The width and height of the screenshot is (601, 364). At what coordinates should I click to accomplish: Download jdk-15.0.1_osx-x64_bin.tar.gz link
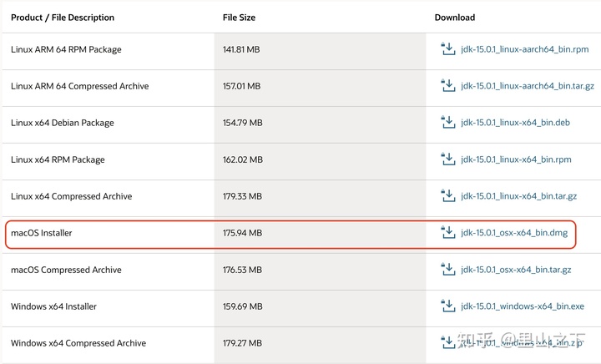[x=516, y=270]
